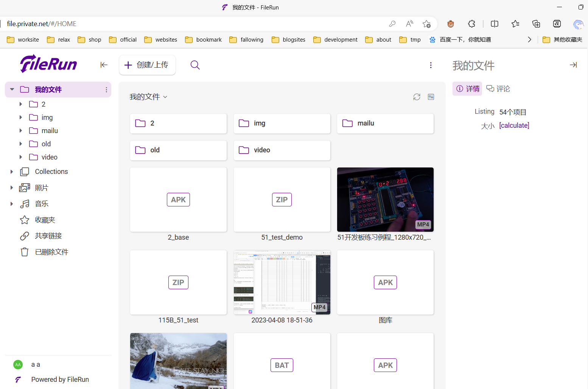Collapse the right details panel

[x=573, y=65]
